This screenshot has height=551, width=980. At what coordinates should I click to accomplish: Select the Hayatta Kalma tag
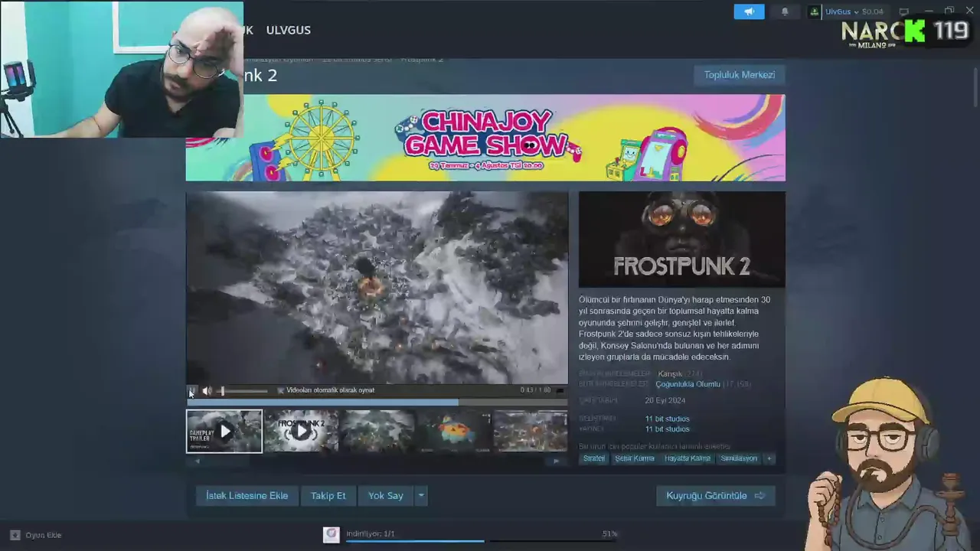click(x=688, y=458)
